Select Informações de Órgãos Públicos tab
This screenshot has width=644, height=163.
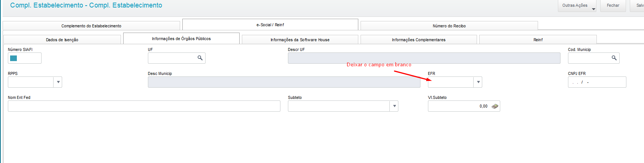[181, 39]
